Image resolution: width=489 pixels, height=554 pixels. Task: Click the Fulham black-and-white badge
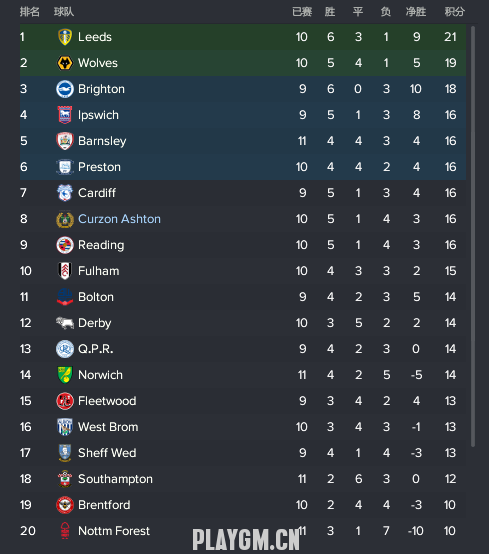[65, 271]
